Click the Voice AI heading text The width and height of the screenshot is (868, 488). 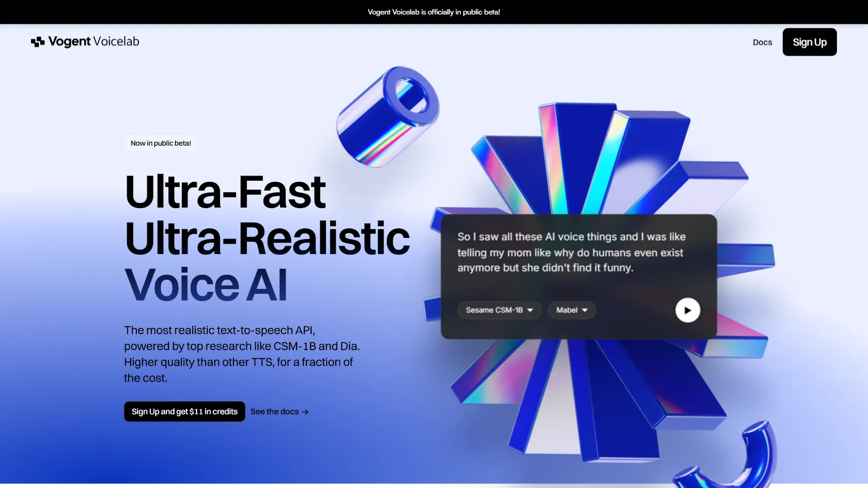pos(206,285)
